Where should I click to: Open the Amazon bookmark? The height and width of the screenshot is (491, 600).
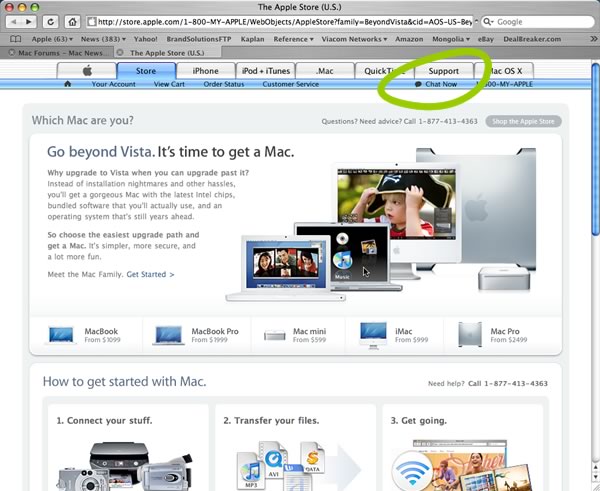pyautogui.click(x=409, y=39)
